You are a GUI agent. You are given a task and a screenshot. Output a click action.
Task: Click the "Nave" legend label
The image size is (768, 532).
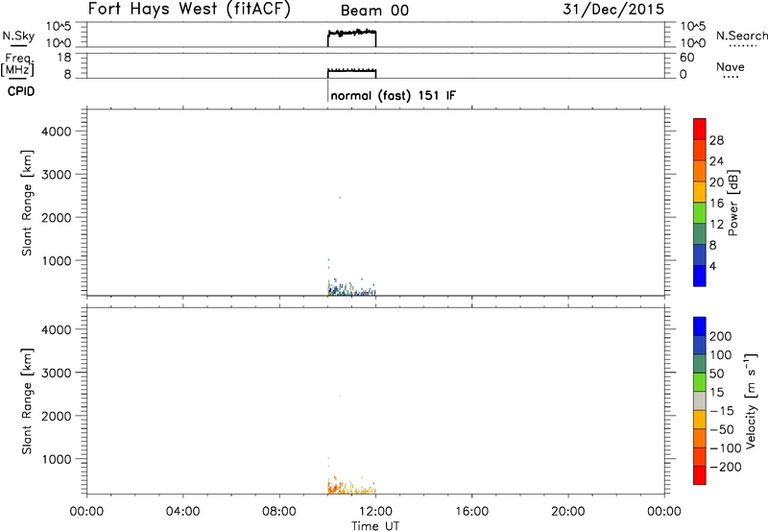click(730, 67)
